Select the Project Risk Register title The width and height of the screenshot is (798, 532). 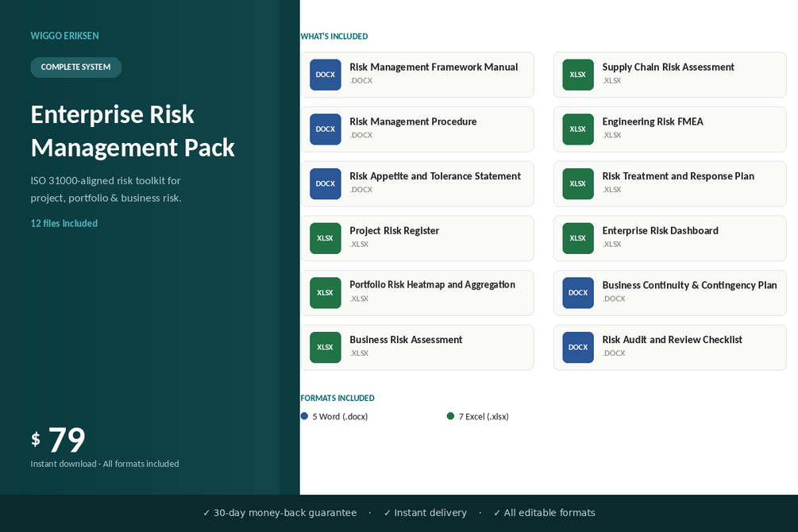pyautogui.click(x=395, y=230)
